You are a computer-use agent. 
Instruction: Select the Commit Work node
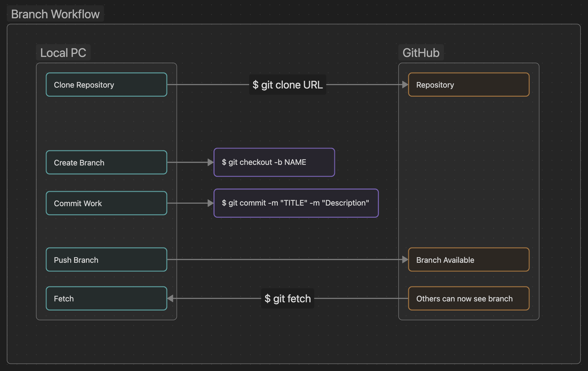(106, 203)
